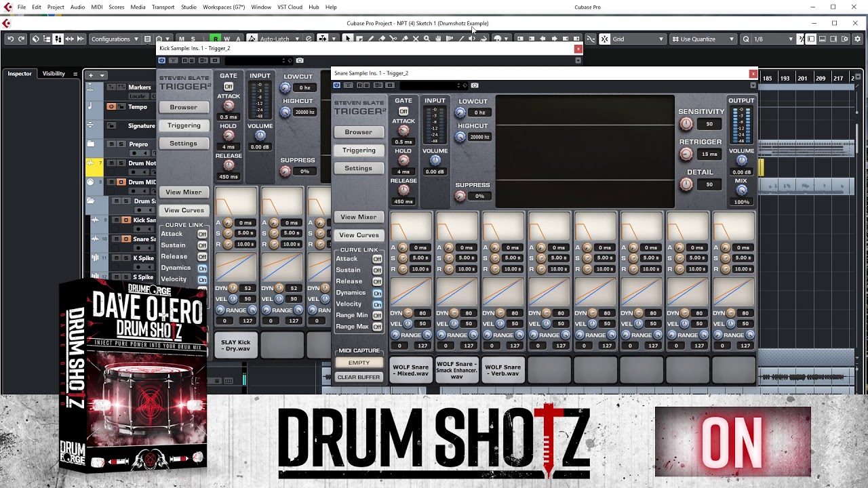
Task: Click the Snare Trigger window snapshot camera icon
Action: (475, 85)
